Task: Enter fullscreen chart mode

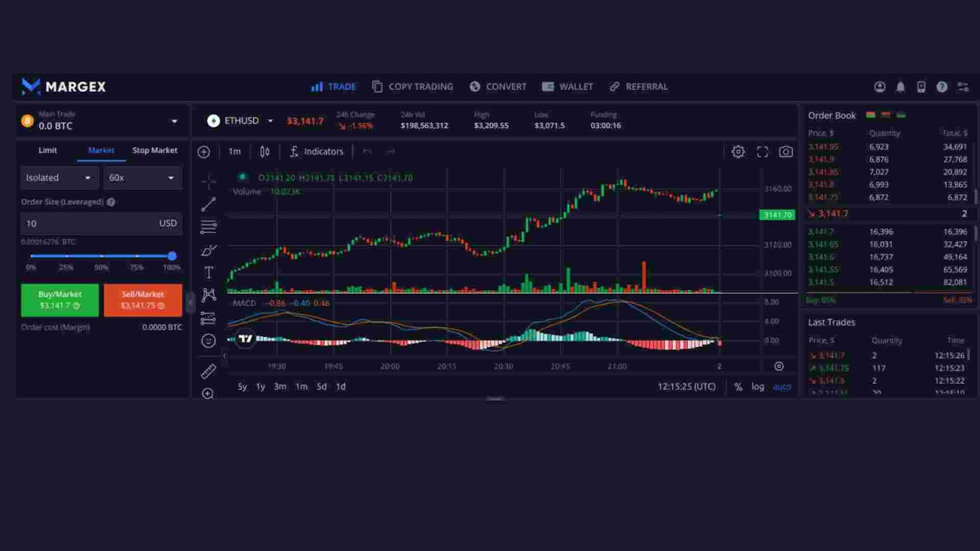Action: pyautogui.click(x=762, y=151)
